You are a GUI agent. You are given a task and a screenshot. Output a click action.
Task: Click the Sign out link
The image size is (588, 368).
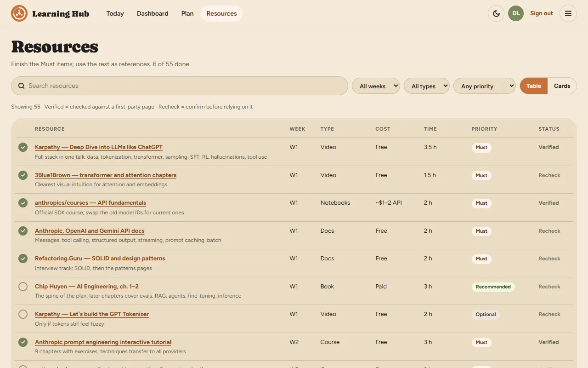(x=542, y=13)
